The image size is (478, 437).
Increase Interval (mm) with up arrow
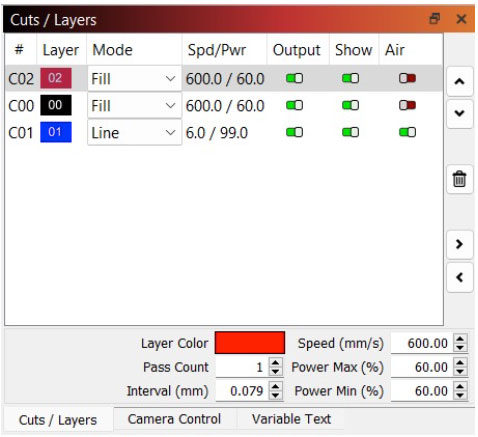(x=275, y=387)
